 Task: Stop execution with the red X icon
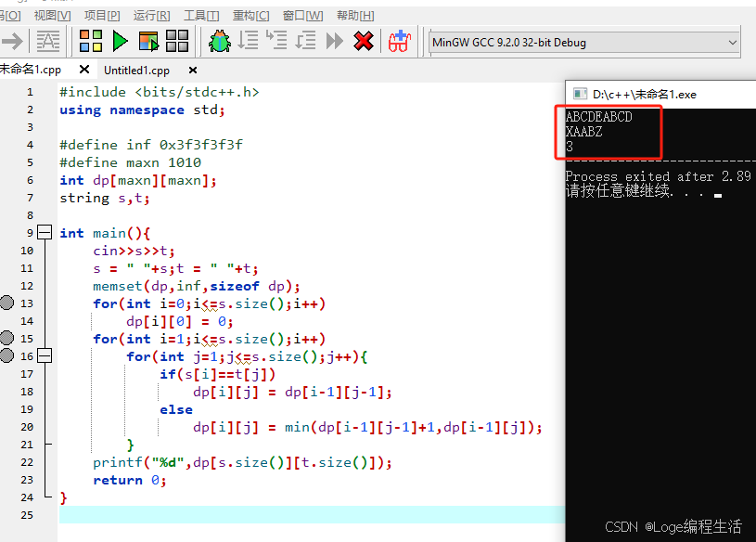pyautogui.click(x=363, y=41)
